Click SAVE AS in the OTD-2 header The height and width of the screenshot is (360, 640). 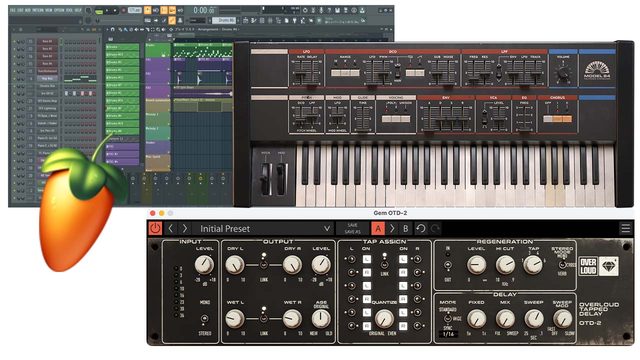(352, 232)
